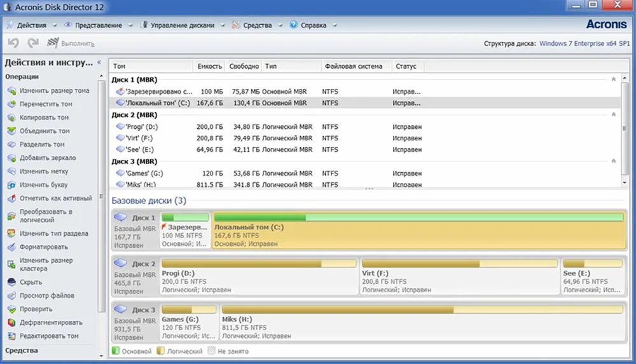Click the Undo arrow icon in toolbar
Screen dimensions: 636x364
(13, 43)
